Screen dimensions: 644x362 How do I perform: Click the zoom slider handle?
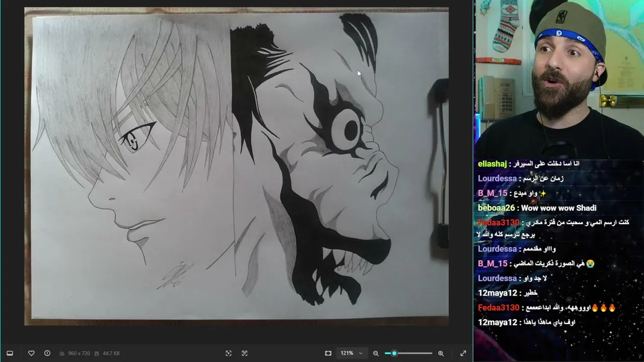394,353
